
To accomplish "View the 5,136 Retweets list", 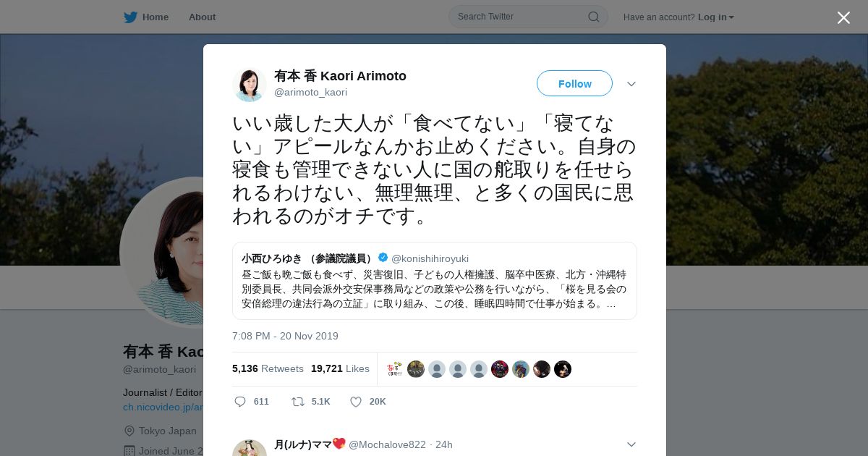I will [268, 368].
